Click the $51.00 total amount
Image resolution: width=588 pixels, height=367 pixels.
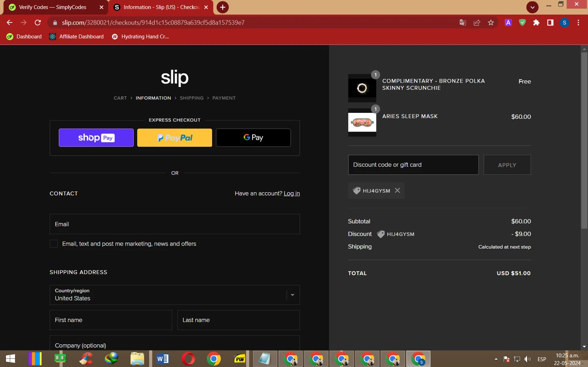tap(514, 273)
